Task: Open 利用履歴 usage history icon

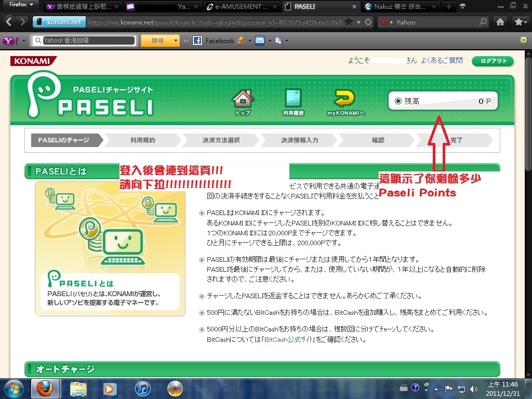Action: coord(293,99)
